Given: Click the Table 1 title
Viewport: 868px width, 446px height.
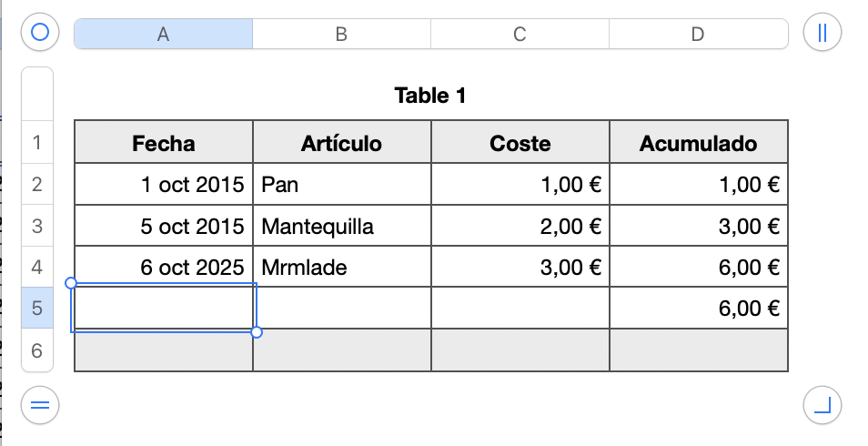Looking at the screenshot, I should (430, 95).
